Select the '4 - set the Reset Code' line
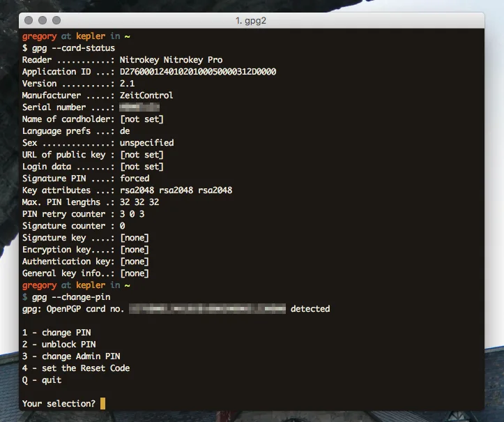This screenshot has height=422, width=504. click(x=76, y=368)
